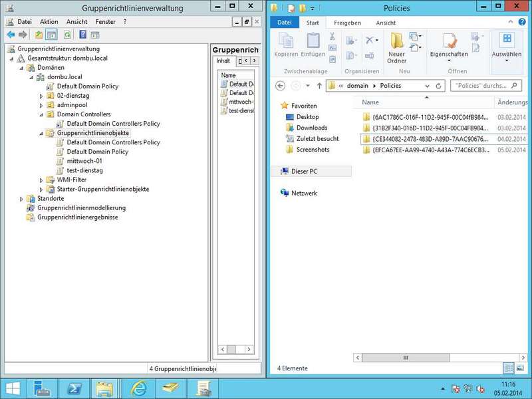Select the Inhalt tab in details pane
532x399 pixels.
[x=223, y=61]
